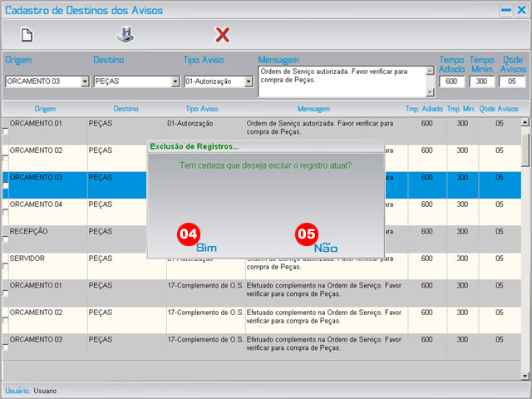Click the Mensagem column header in the table

click(x=313, y=109)
